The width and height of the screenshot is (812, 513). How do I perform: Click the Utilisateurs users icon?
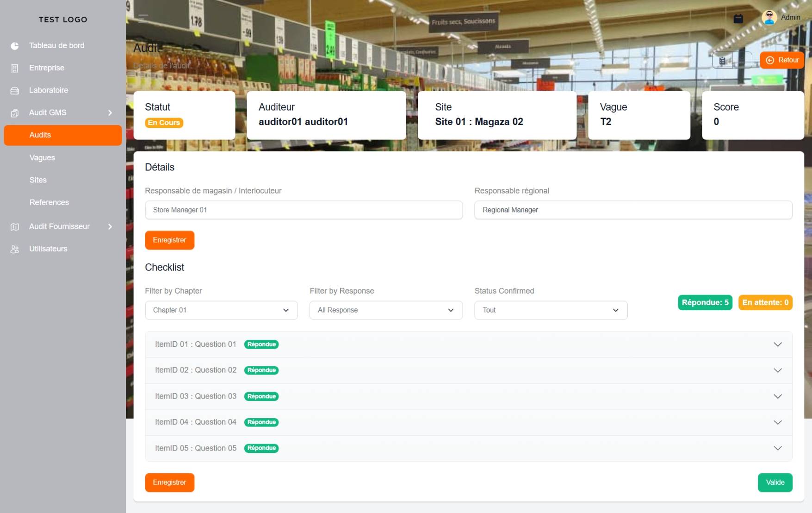tap(14, 249)
